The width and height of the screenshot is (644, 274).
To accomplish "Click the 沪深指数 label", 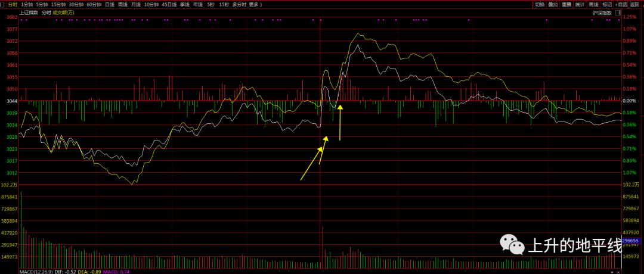I will coord(602,13).
